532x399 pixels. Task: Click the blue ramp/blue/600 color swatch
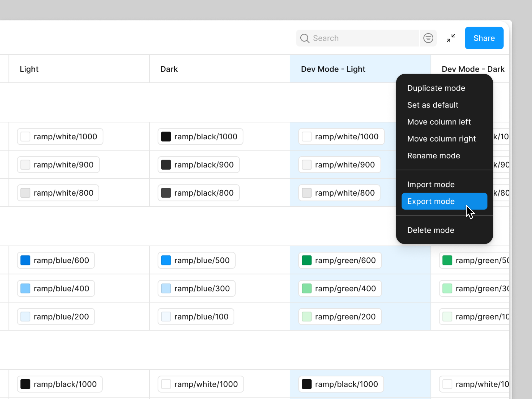tap(25, 260)
